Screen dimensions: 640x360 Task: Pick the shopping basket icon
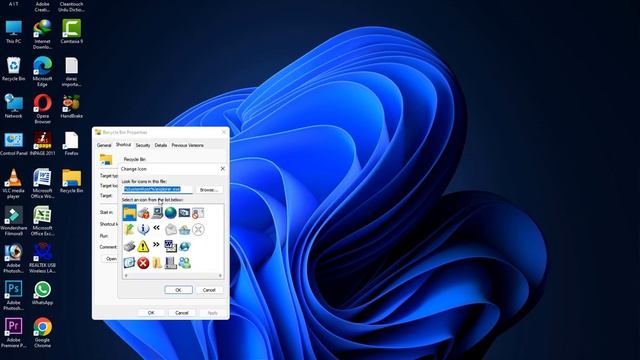[x=184, y=229]
